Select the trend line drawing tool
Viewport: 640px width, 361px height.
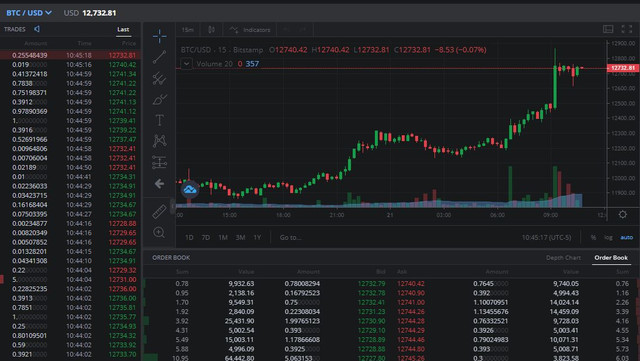click(159, 57)
